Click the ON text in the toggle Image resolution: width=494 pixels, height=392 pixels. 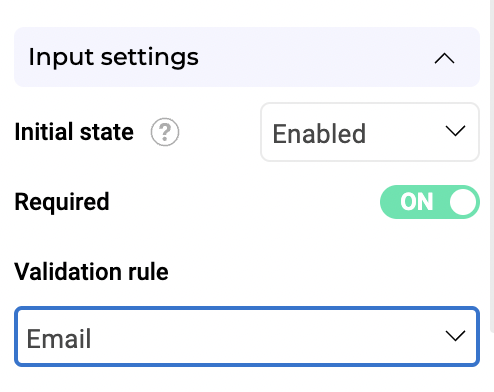point(417,202)
